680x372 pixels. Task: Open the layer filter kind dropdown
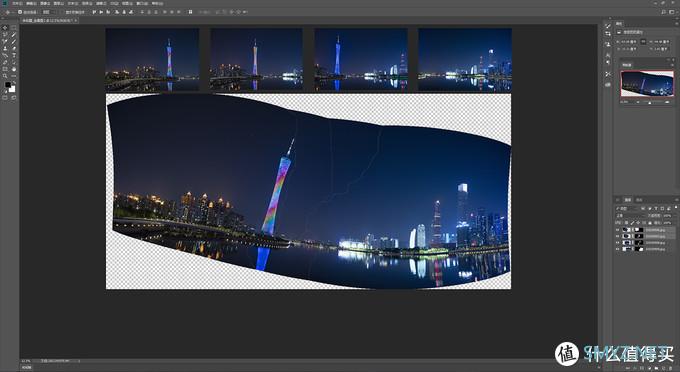[x=628, y=209]
